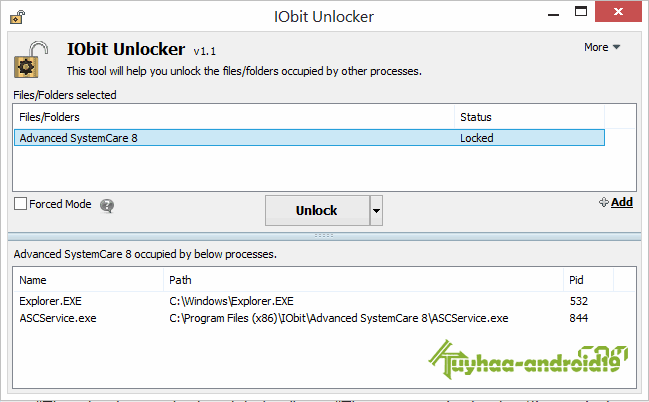The image size is (649, 402).
Task: Click the horizontal splitter bar between panels
Action: click(x=324, y=236)
